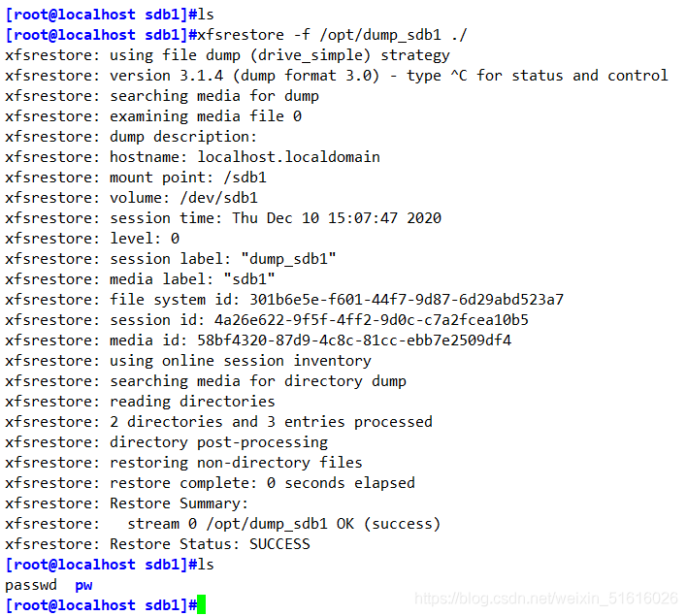Select 'searching media for dump' line

[162, 96]
